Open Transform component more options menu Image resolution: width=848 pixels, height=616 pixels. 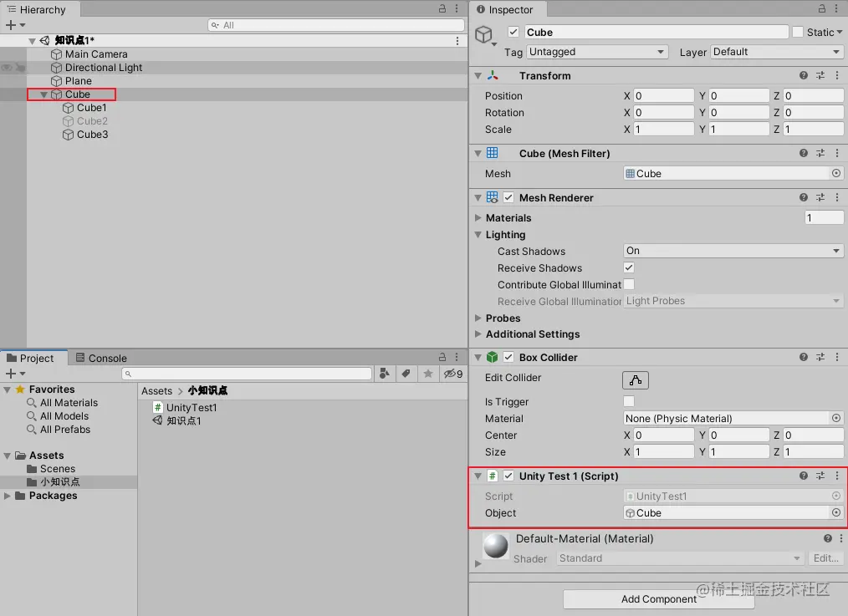(837, 76)
